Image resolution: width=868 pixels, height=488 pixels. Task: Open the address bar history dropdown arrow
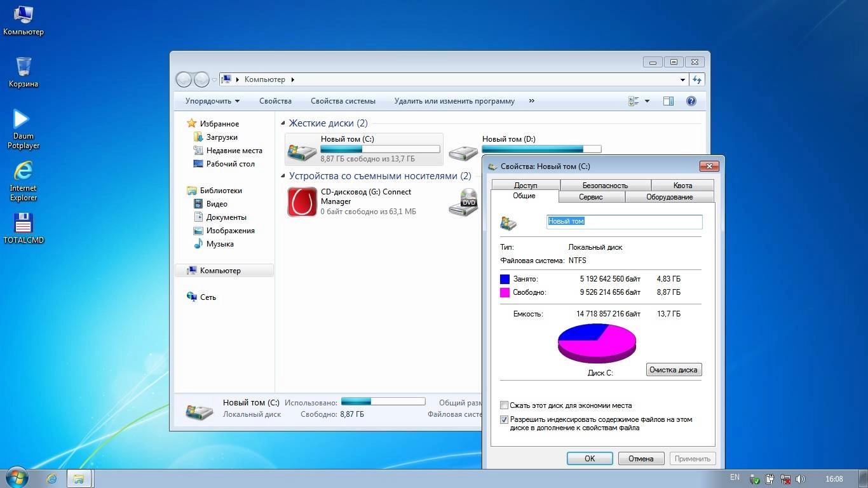click(x=683, y=80)
